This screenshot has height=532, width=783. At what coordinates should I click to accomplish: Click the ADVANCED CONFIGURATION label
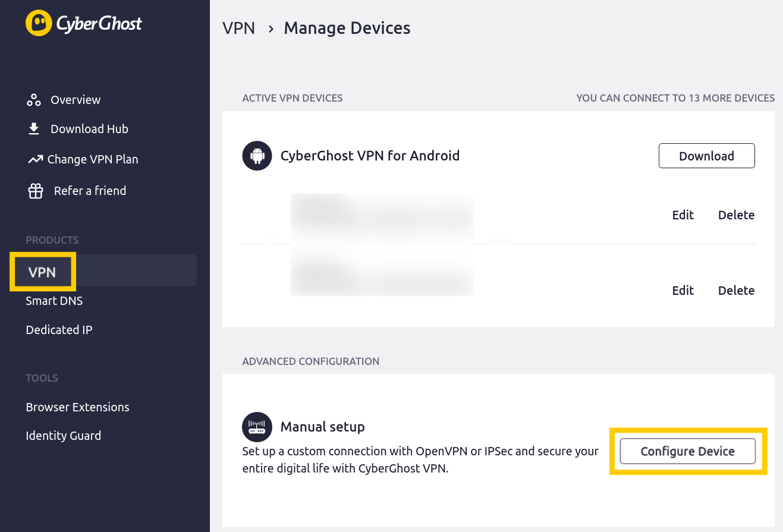(311, 361)
